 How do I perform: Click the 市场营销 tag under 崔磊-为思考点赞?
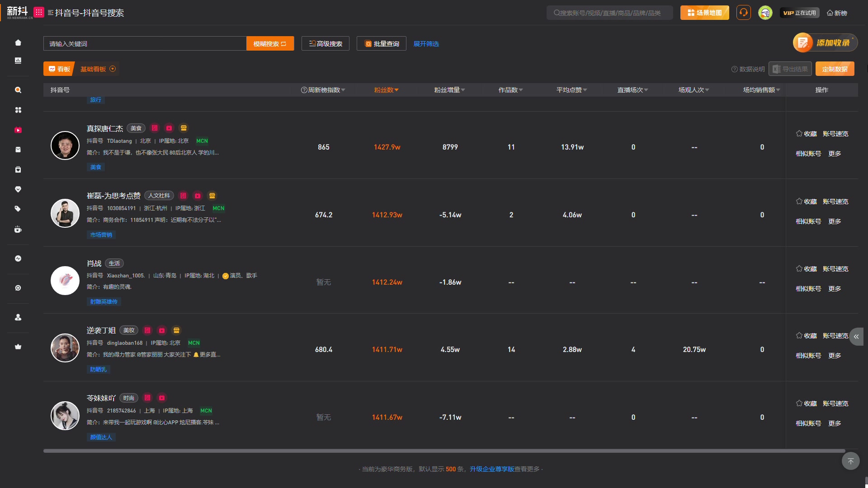101,235
